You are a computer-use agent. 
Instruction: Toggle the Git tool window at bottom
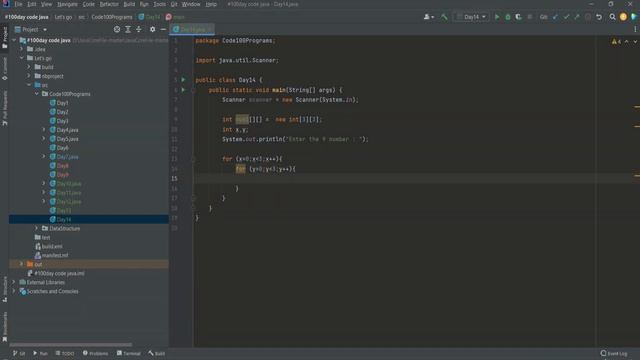pos(19,353)
